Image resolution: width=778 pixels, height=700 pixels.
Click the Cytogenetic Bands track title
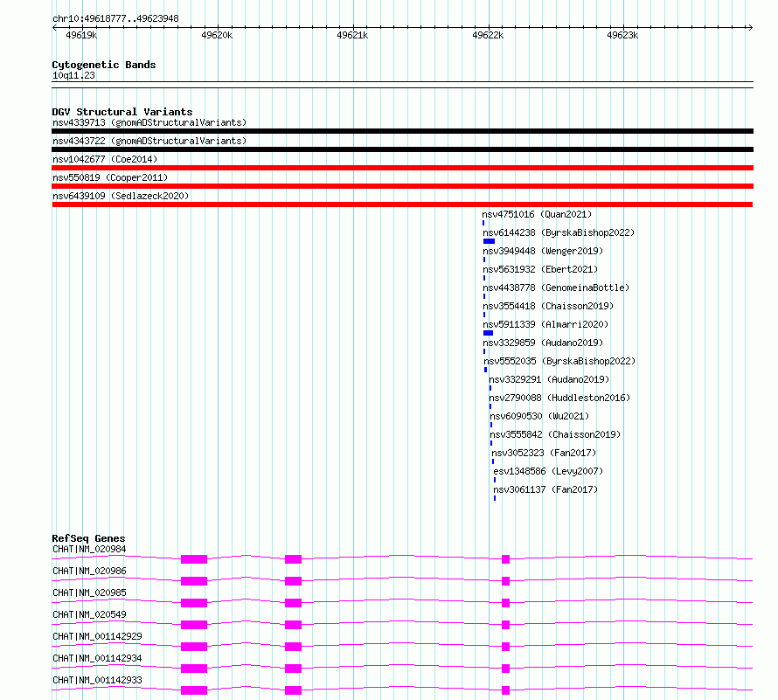pyautogui.click(x=104, y=65)
